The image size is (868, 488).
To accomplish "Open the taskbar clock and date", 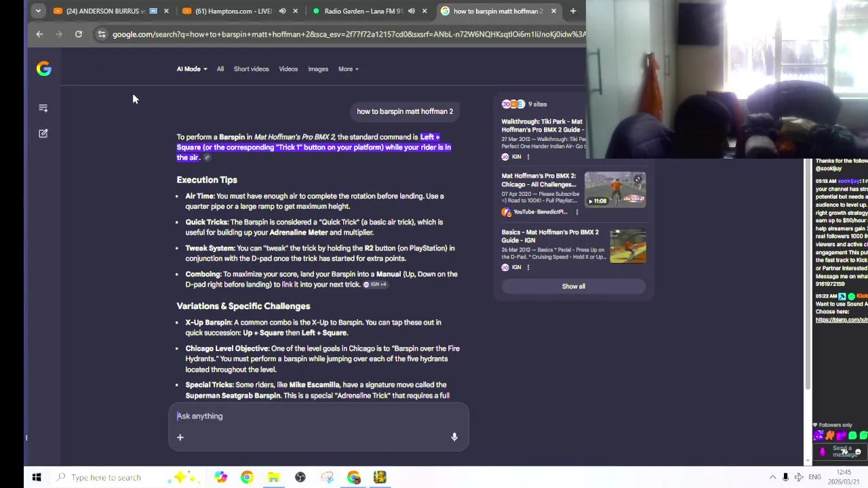I will [x=844, y=477].
